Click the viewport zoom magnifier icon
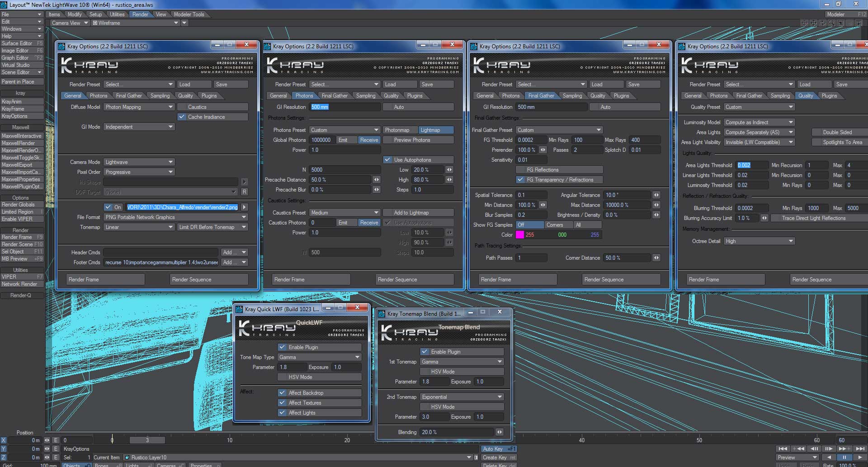This screenshot has height=467, width=868. coord(831,23)
